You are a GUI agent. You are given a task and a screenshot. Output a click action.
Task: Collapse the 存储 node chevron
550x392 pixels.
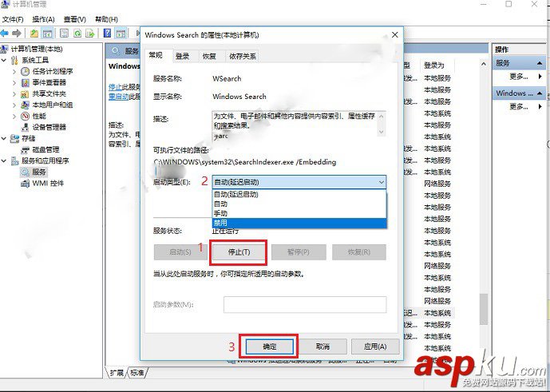[x=4, y=138]
